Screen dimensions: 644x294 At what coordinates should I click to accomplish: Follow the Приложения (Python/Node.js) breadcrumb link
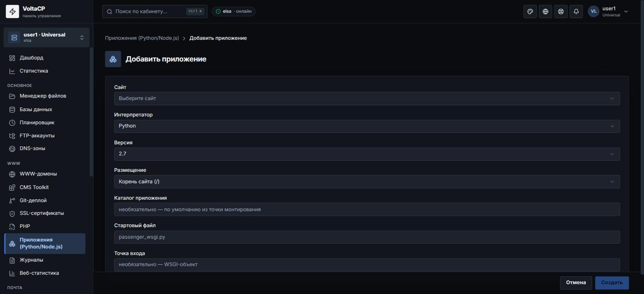click(142, 38)
